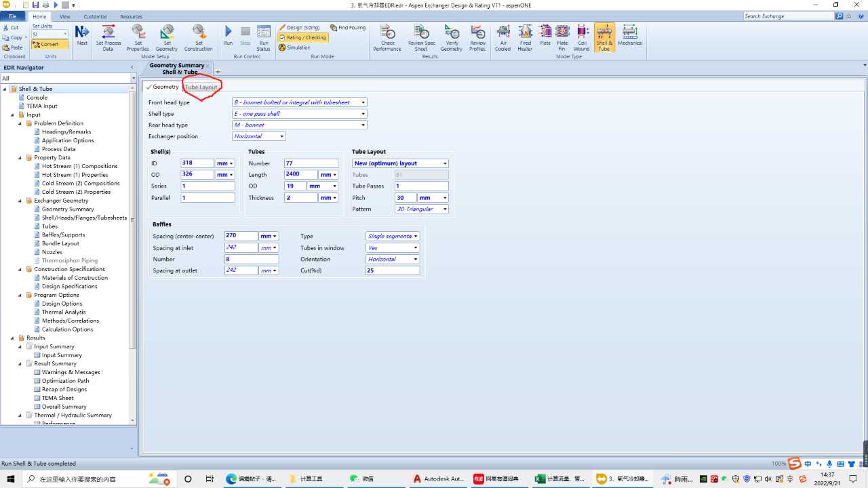Switch to the View ribbon tab
The image size is (868, 488).
pyautogui.click(x=65, y=16)
